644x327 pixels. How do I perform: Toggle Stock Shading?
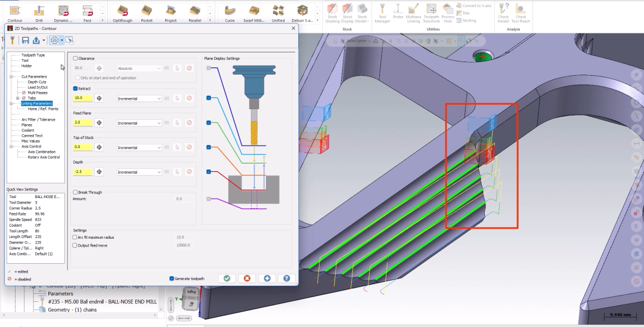tap(332, 13)
